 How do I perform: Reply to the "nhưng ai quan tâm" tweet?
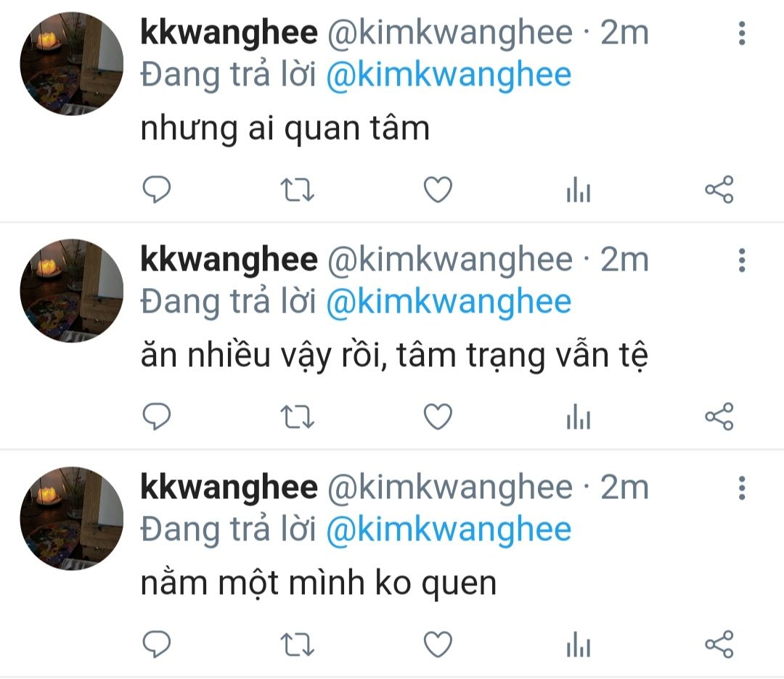click(x=157, y=190)
